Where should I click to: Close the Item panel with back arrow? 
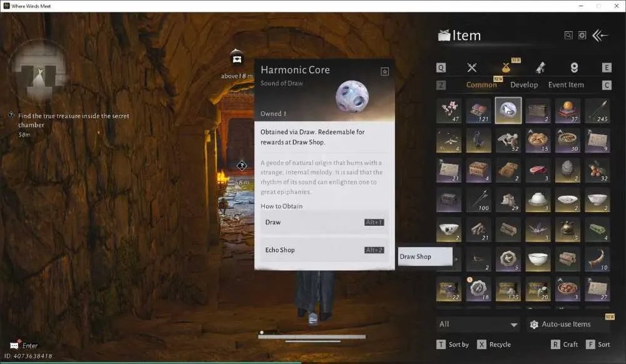click(600, 36)
